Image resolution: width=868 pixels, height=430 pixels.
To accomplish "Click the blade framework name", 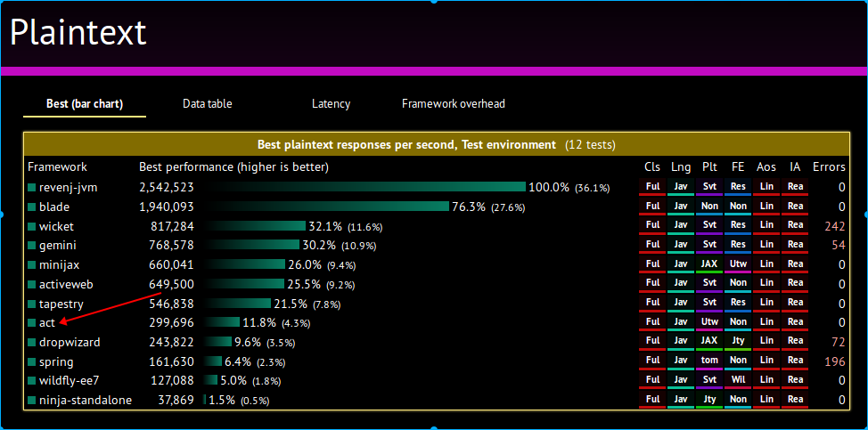I will pyautogui.click(x=53, y=207).
